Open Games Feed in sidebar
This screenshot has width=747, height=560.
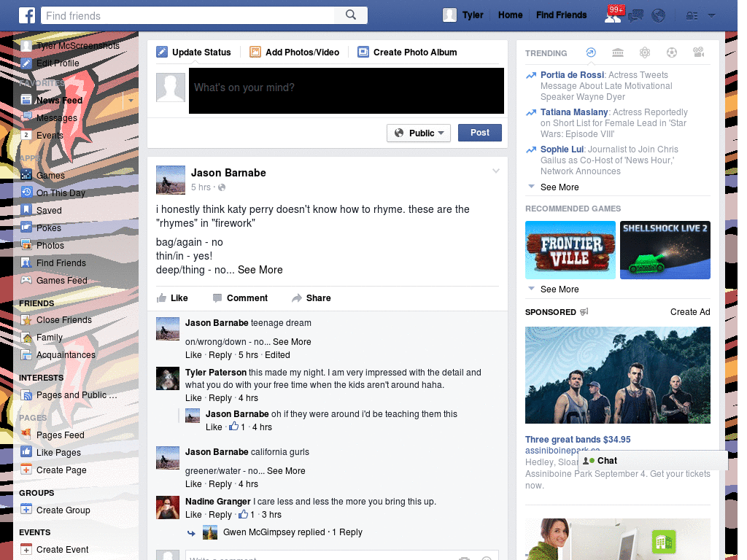(62, 281)
